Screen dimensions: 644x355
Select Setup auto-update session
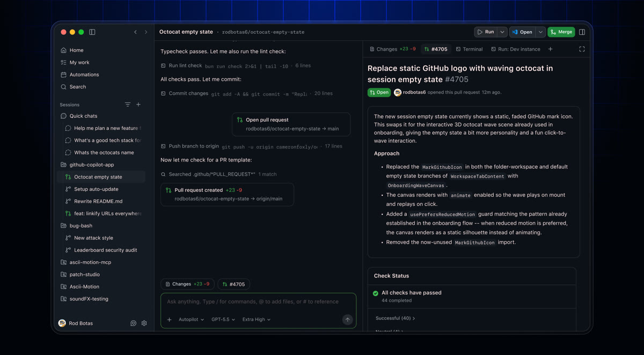coord(101,189)
